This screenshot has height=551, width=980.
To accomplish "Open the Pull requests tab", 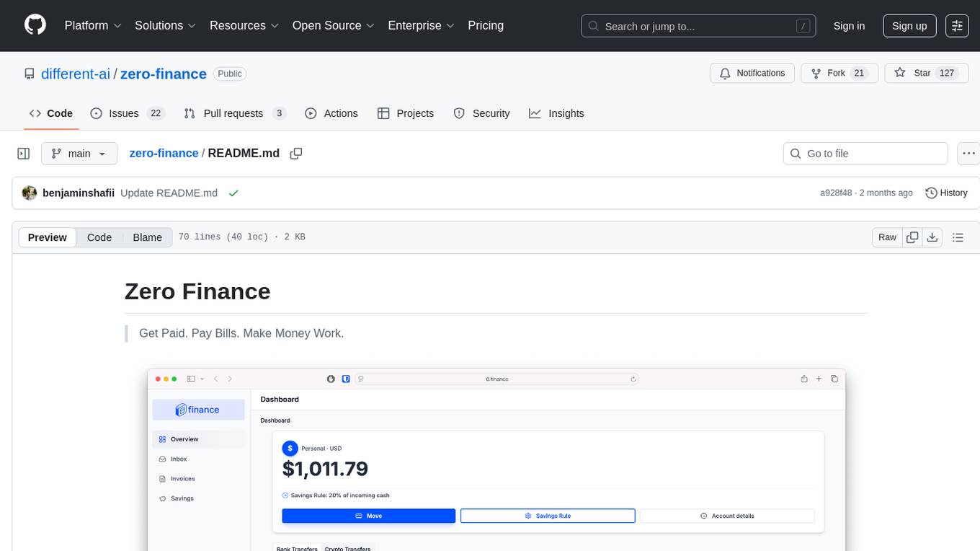I will coord(235,113).
